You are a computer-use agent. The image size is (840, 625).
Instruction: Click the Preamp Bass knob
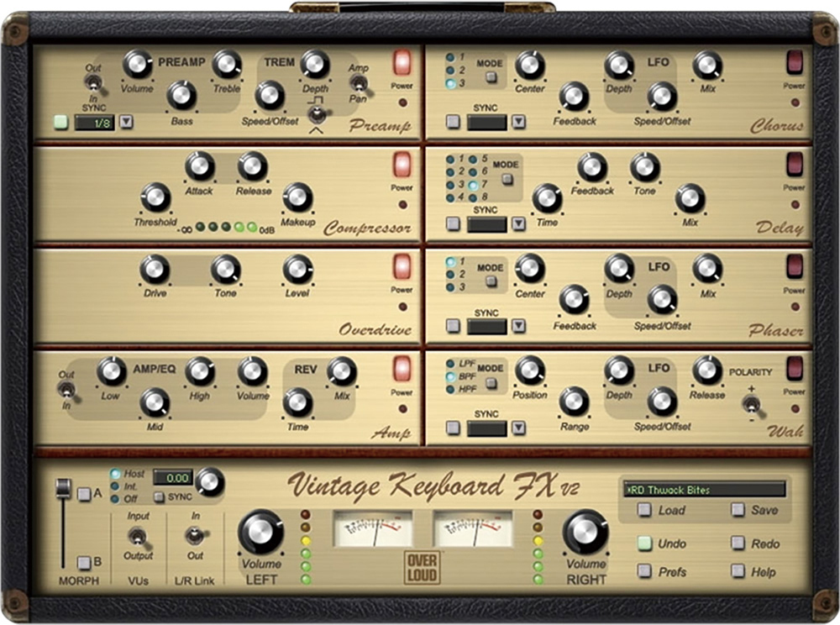pyautogui.click(x=181, y=96)
